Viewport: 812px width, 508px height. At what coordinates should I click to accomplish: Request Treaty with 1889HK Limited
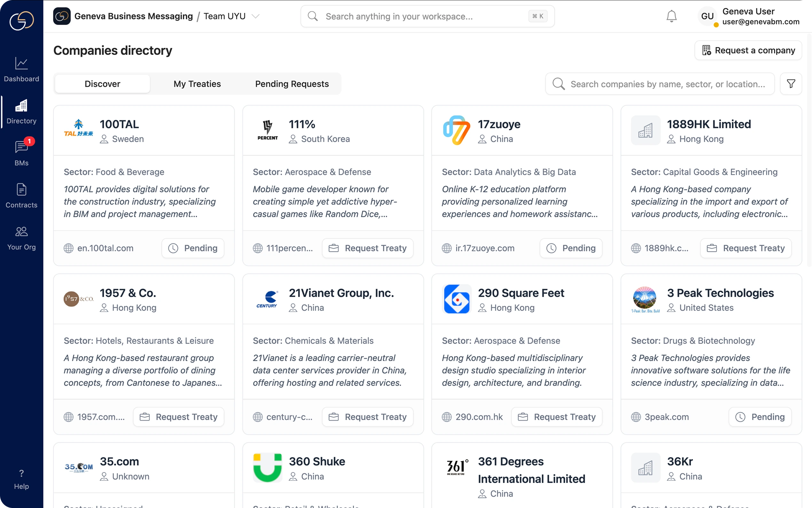[746, 248]
